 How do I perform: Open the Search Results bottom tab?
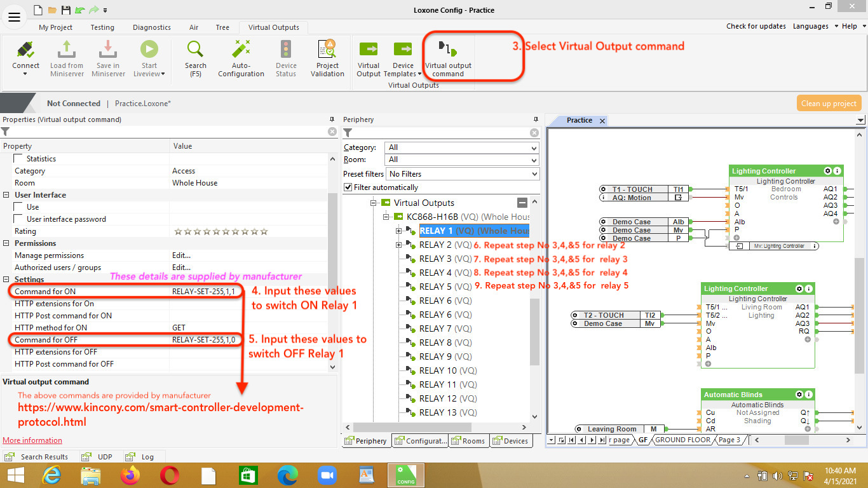point(37,456)
